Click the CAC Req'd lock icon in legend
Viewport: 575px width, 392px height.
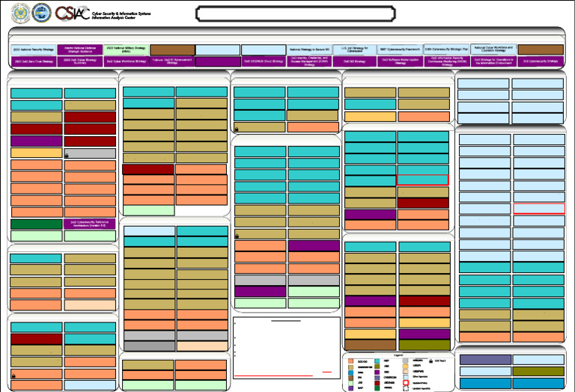tap(431, 361)
